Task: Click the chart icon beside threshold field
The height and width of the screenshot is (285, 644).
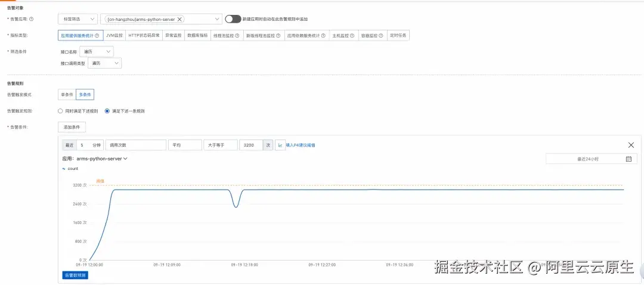Action: [280, 145]
